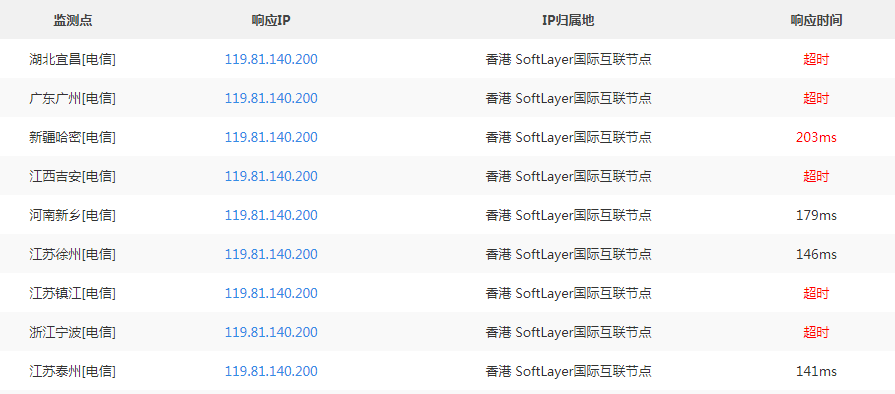Click 超时 status in 浙江宁波 row
The width and height of the screenshot is (895, 394).
(816, 332)
